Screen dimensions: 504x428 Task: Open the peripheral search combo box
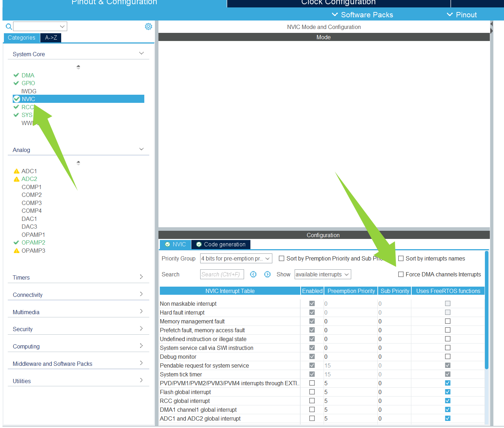pos(40,27)
